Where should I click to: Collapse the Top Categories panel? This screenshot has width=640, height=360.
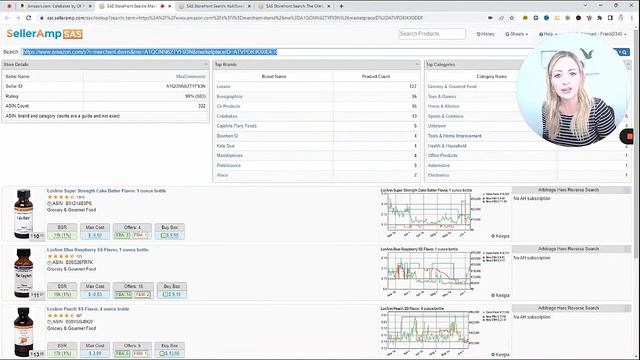tap(628, 64)
